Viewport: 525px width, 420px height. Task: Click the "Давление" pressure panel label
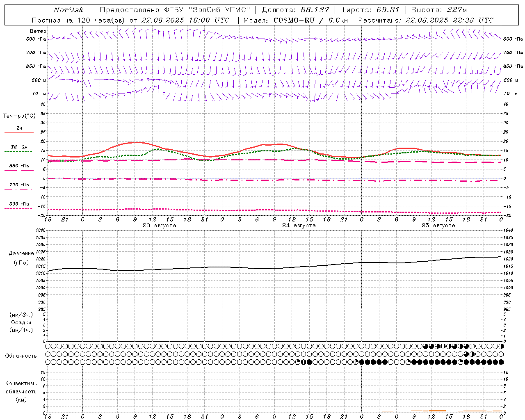(x=21, y=253)
